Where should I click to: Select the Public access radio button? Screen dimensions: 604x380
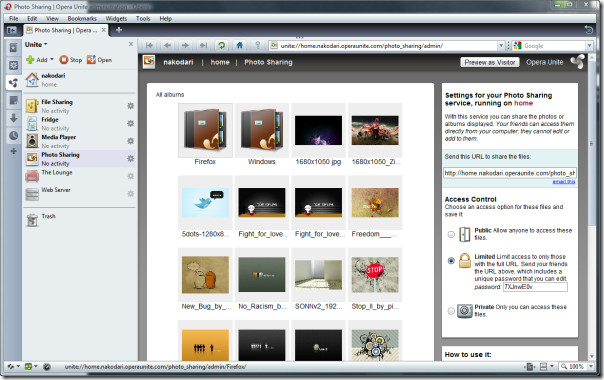click(x=451, y=234)
